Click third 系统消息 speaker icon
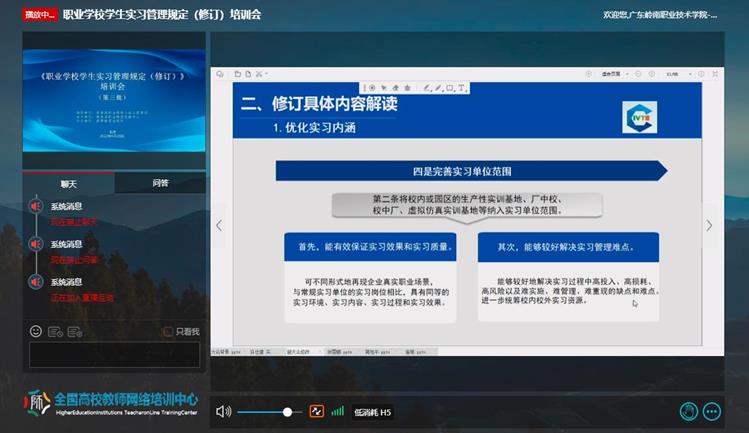 click(x=36, y=282)
